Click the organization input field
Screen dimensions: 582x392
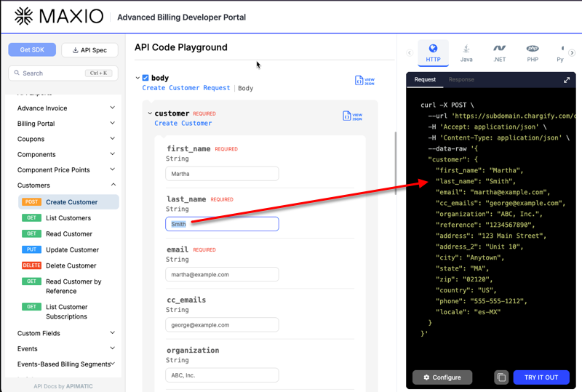(x=222, y=375)
